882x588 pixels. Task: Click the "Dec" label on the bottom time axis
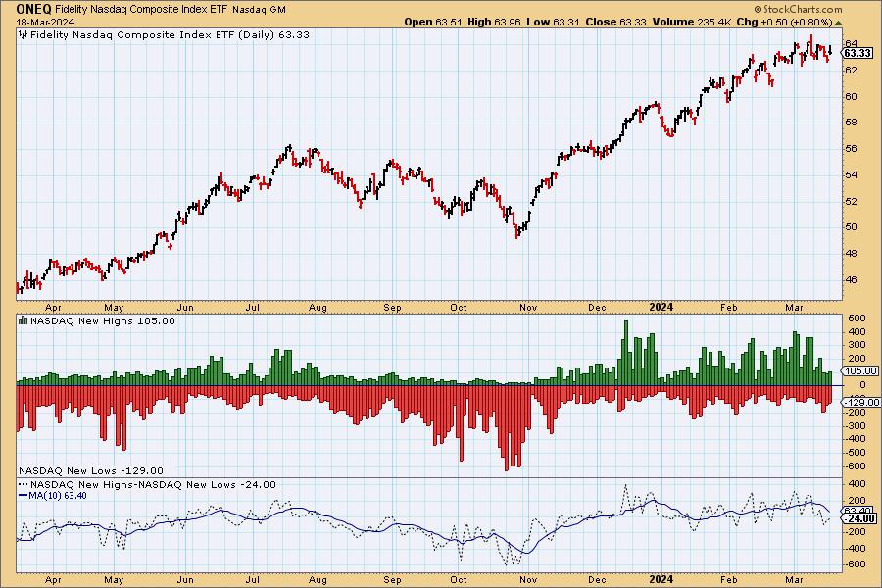coord(597,579)
